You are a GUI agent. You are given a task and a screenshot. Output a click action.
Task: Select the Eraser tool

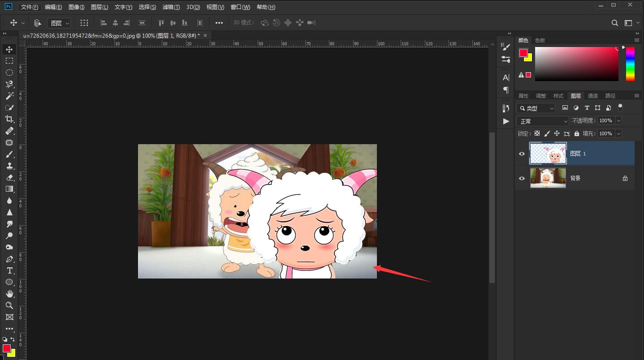pos(9,177)
